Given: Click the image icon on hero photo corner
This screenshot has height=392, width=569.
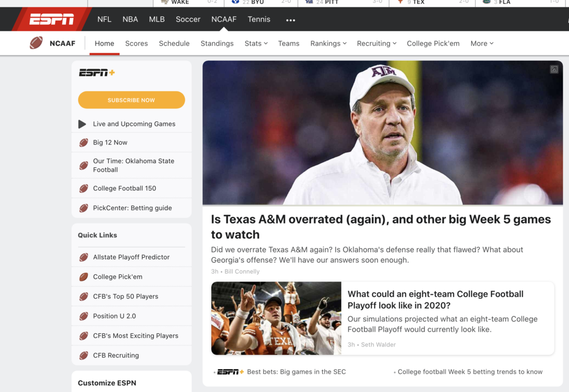Looking at the screenshot, I should click(x=554, y=69).
